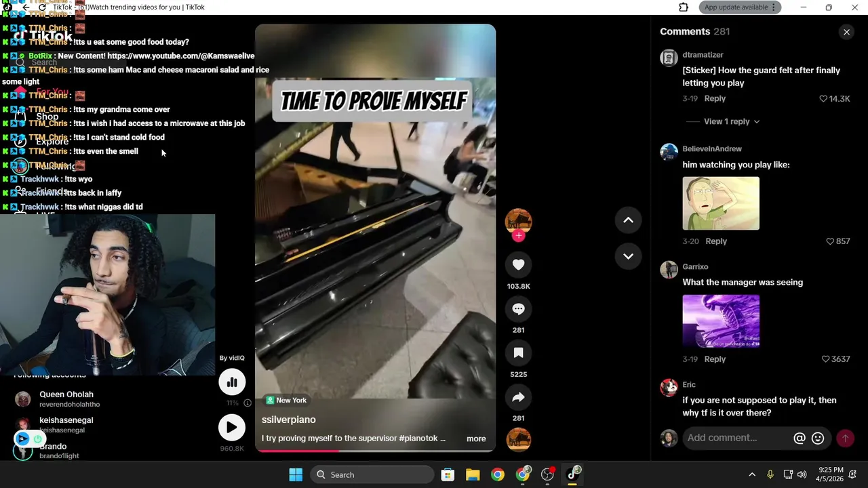Click vidIQ play button above 960.8K
The width and height of the screenshot is (868, 488).
tap(232, 428)
